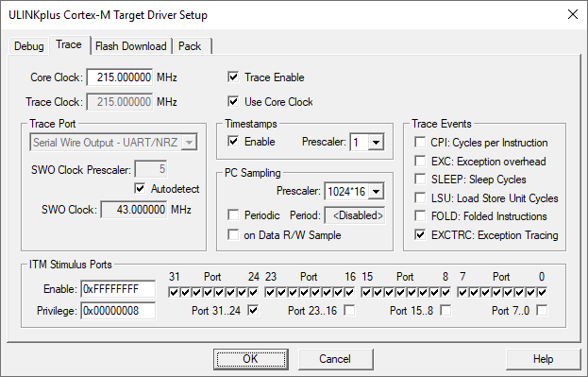Close the Target Driver Setup dialog
This screenshot has height=377, width=588.
click(573, 14)
